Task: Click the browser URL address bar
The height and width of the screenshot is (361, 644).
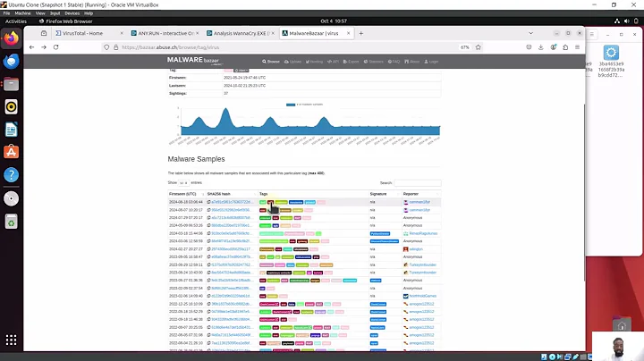Action: pos(287,47)
